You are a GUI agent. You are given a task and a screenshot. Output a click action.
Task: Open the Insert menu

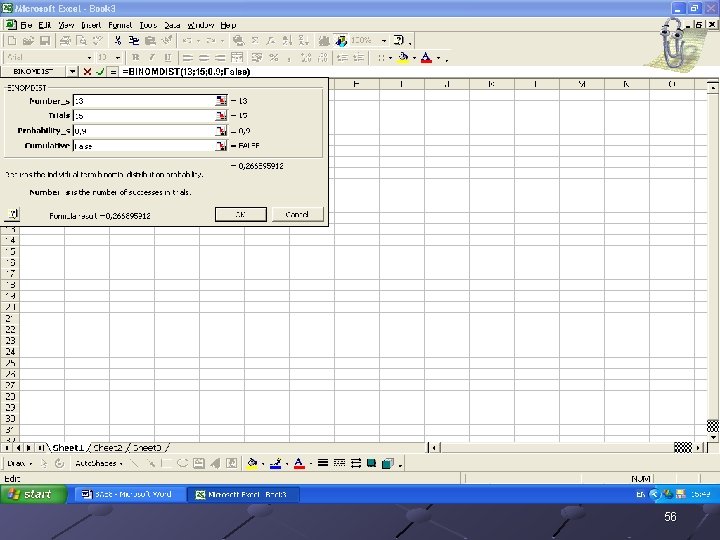pos(91,25)
